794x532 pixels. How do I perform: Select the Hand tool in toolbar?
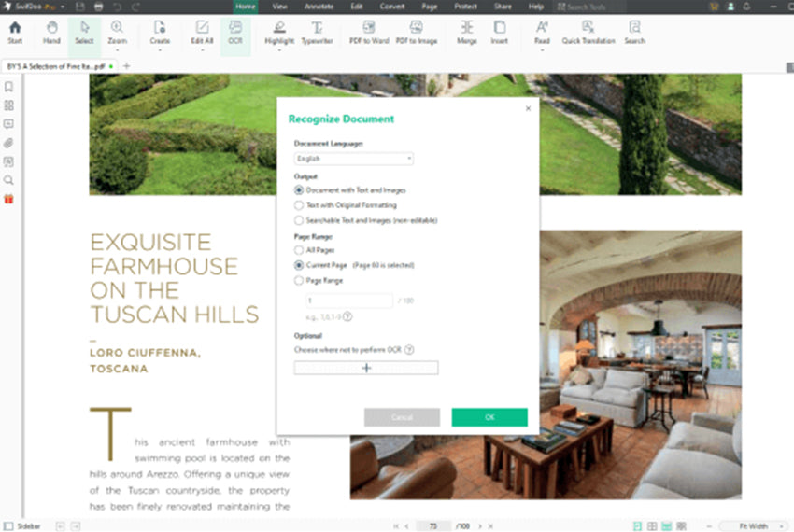tap(51, 33)
